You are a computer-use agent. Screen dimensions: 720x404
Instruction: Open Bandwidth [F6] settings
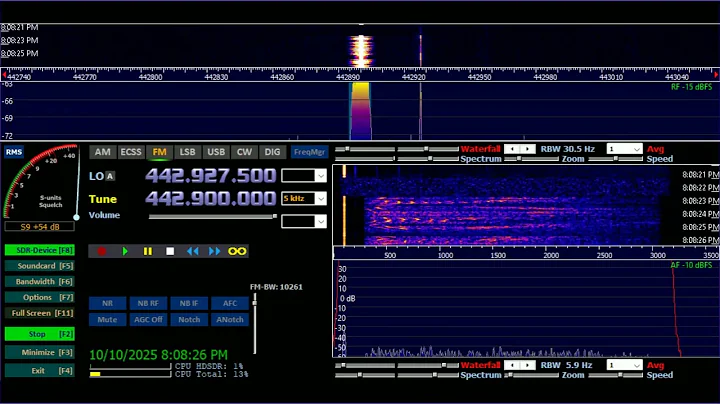[x=39, y=281]
